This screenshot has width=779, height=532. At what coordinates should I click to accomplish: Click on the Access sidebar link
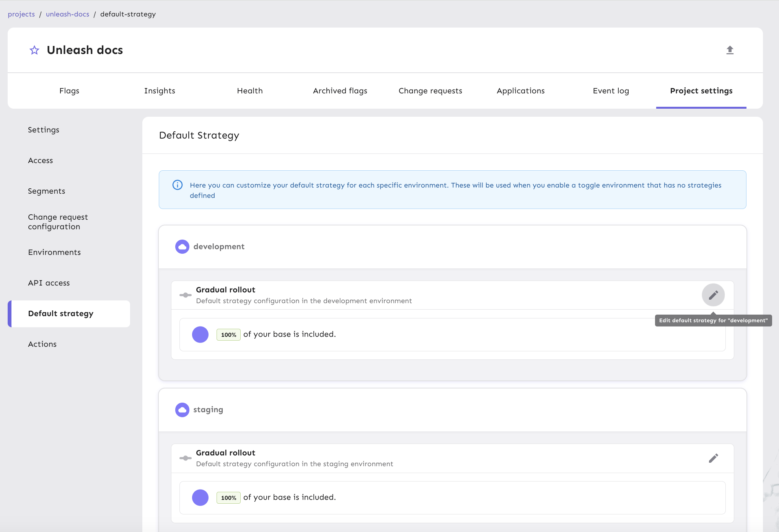[40, 160]
